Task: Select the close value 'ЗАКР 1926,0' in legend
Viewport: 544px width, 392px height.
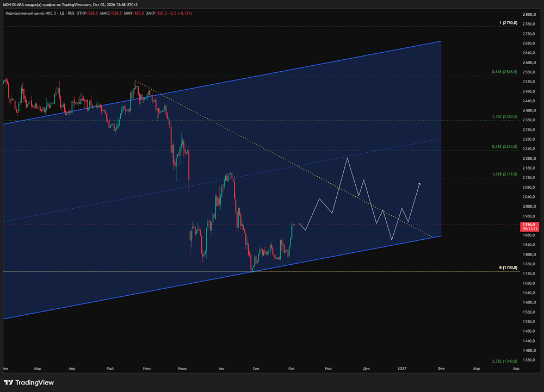Action: tap(157, 13)
